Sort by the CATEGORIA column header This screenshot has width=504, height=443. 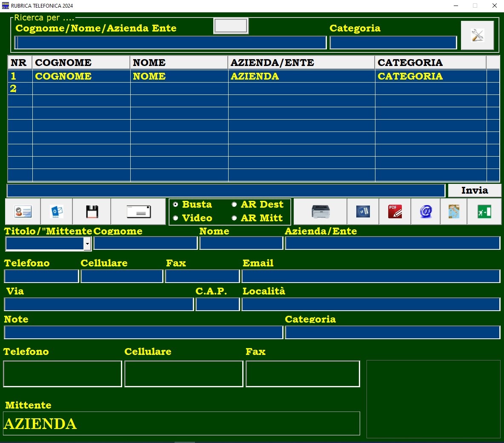[430, 62]
